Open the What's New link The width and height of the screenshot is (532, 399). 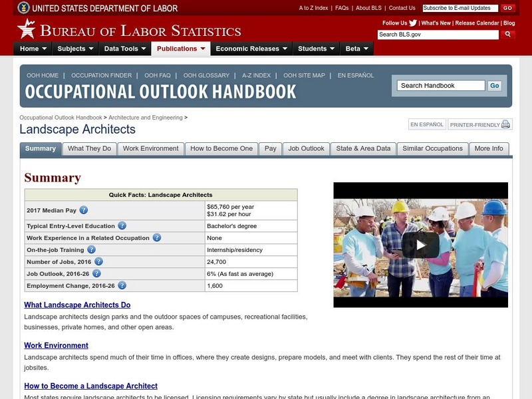436,23
